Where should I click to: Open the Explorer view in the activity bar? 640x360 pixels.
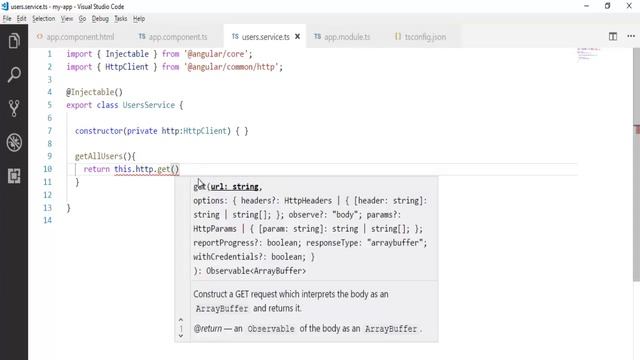(x=14, y=41)
